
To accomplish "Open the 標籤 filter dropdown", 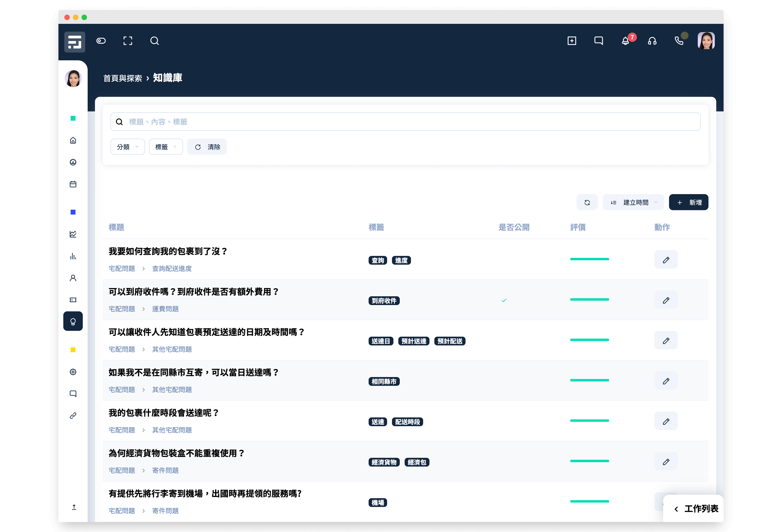I will 166,147.
